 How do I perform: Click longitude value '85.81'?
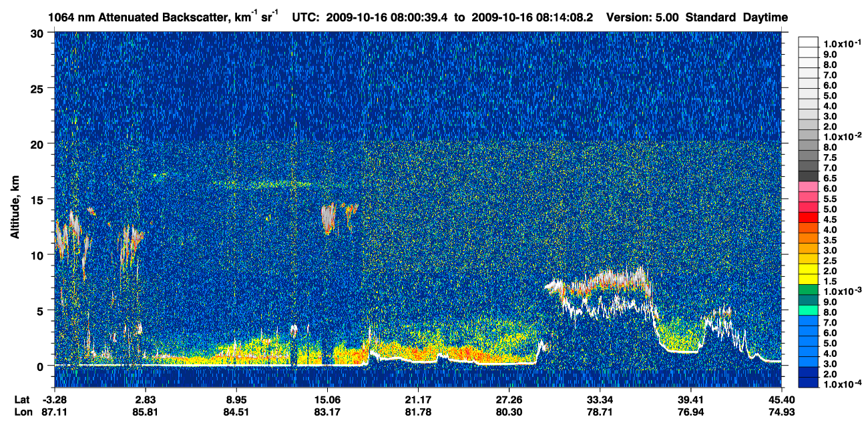coord(145,412)
